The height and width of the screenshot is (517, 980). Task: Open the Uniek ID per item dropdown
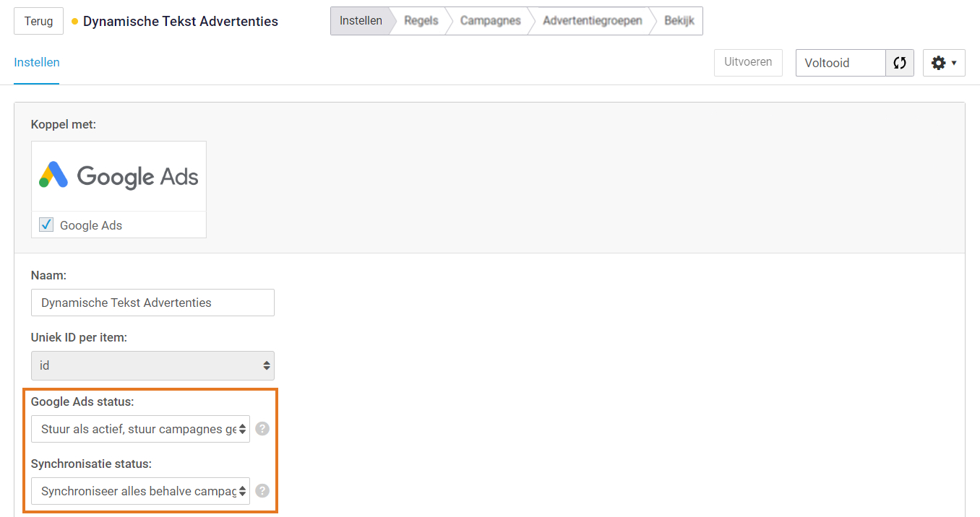pos(152,365)
